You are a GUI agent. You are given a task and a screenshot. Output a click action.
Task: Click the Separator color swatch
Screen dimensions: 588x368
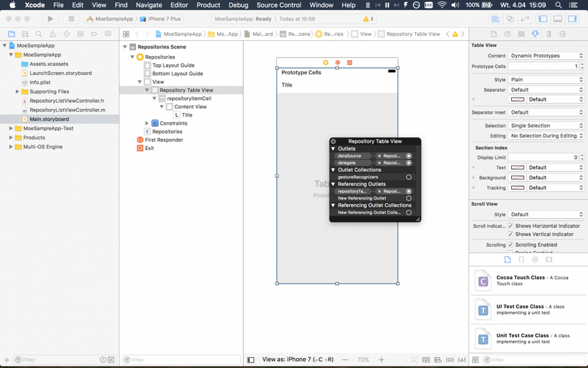pos(517,99)
